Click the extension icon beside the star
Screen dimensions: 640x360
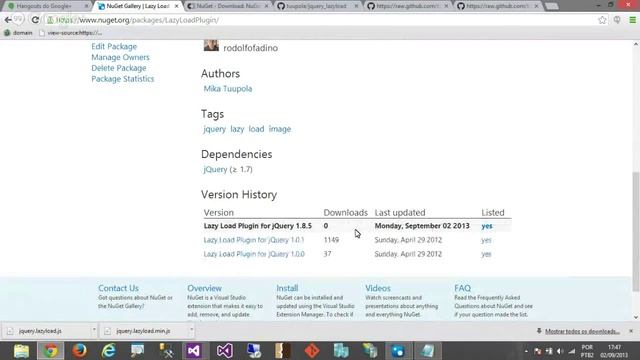[617, 20]
